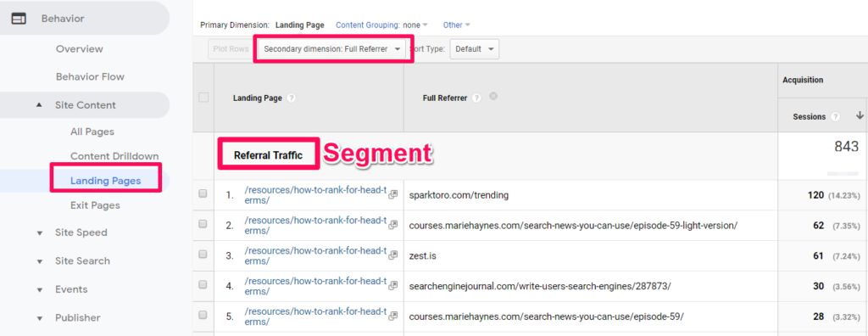868x336 pixels.
Task: Check the box for the zest.is row
Action: click(x=203, y=255)
